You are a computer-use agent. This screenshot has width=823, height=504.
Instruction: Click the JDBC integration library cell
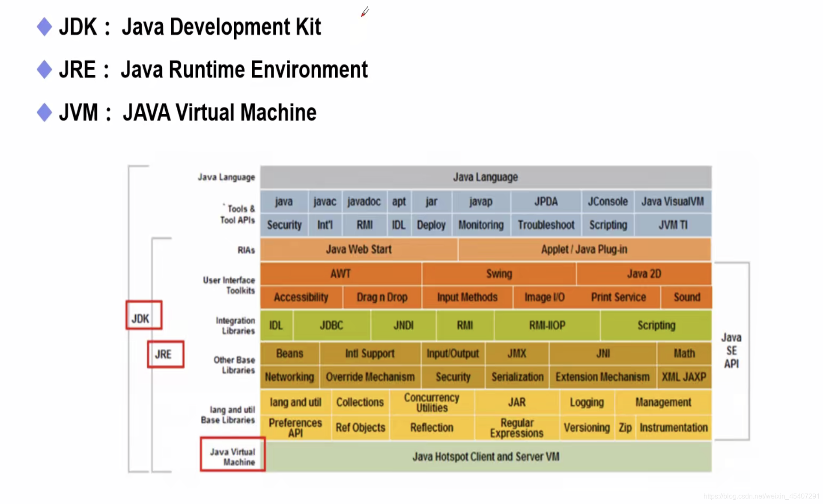point(331,326)
